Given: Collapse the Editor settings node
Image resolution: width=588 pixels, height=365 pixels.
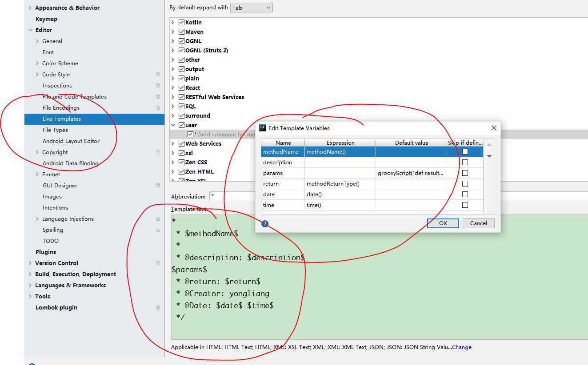Looking at the screenshot, I should coord(30,30).
